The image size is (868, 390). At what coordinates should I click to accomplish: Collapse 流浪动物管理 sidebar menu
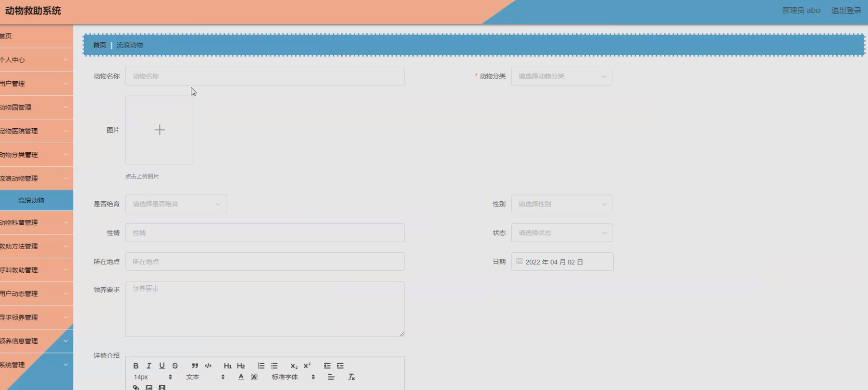coord(37,178)
